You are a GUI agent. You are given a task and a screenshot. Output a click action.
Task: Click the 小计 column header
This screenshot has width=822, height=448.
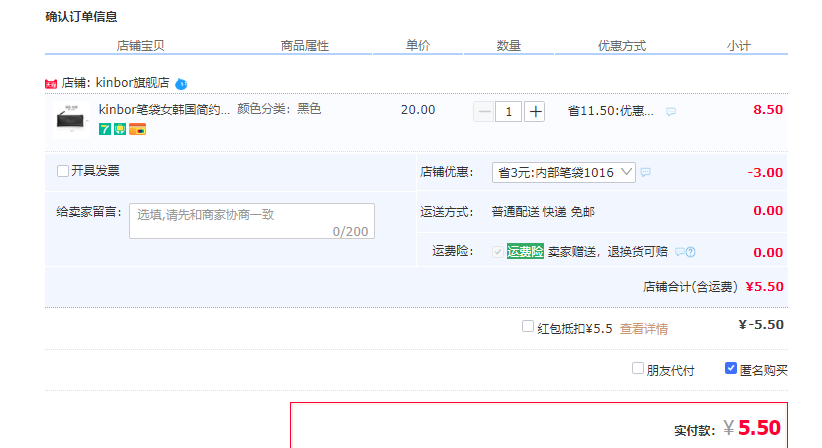click(x=739, y=46)
